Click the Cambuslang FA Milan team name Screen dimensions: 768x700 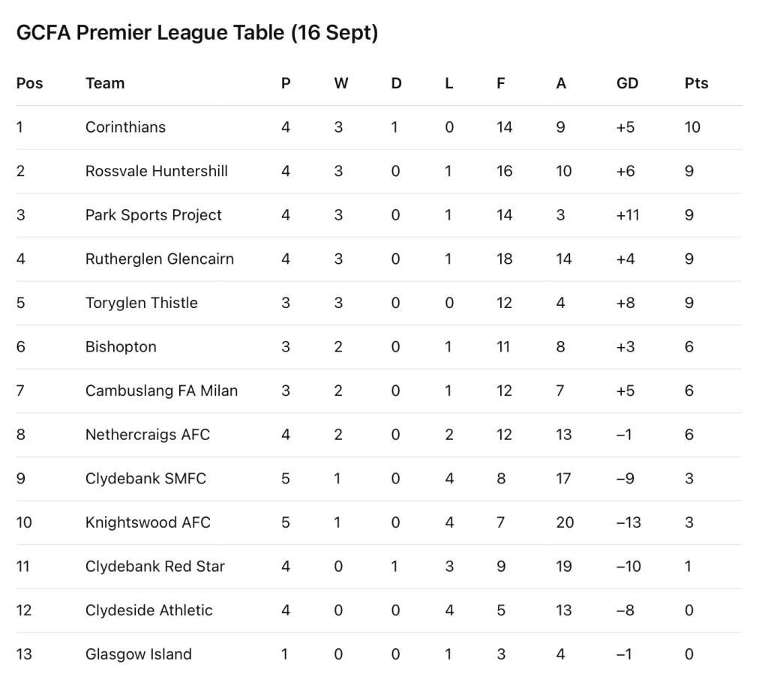pyautogui.click(x=161, y=390)
